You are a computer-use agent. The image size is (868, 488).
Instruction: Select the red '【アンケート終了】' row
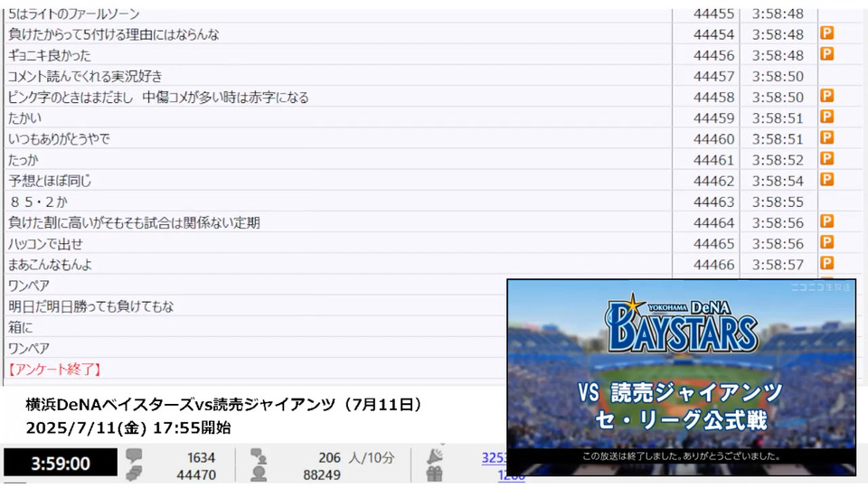pos(54,370)
